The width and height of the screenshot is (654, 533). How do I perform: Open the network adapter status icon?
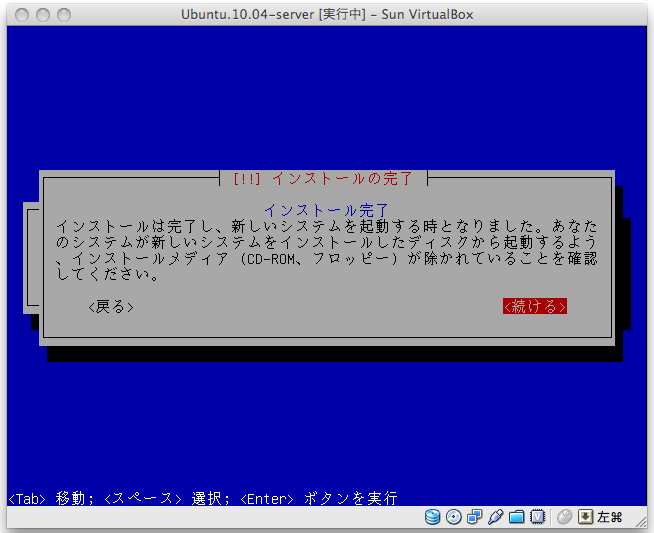[x=475, y=517]
